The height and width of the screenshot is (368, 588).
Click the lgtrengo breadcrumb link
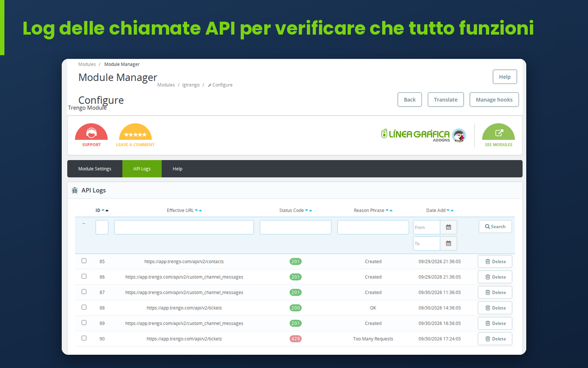[x=191, y=85]
